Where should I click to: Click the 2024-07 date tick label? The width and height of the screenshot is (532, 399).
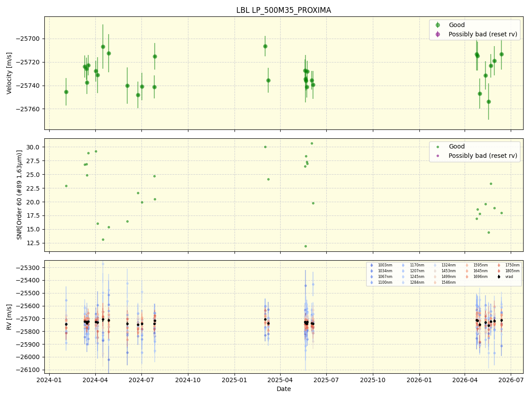point(141,380)
